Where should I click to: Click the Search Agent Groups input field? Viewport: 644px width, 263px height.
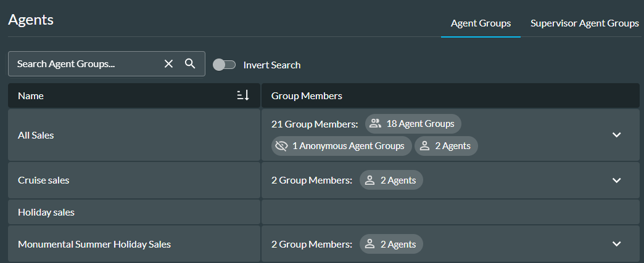tap(86, 64)
